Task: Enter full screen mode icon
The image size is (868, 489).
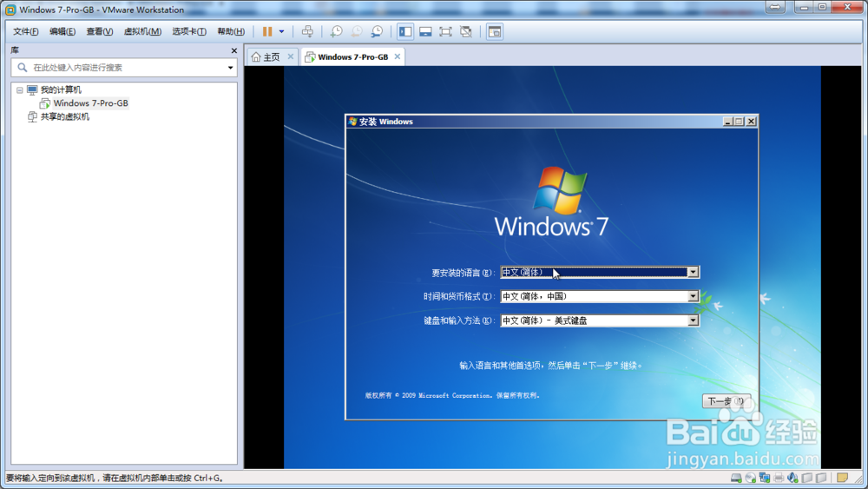Action: [x=445, y=31]
